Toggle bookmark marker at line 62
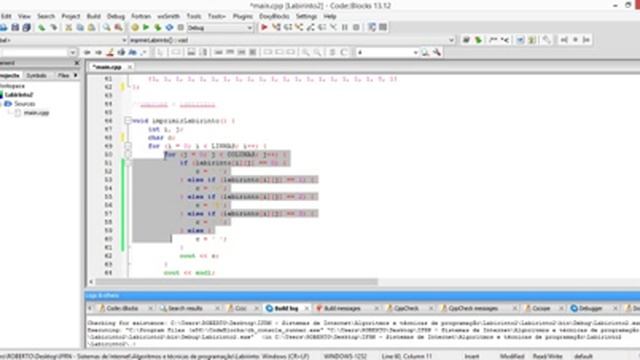640x360 pixels. pos(122,87)
